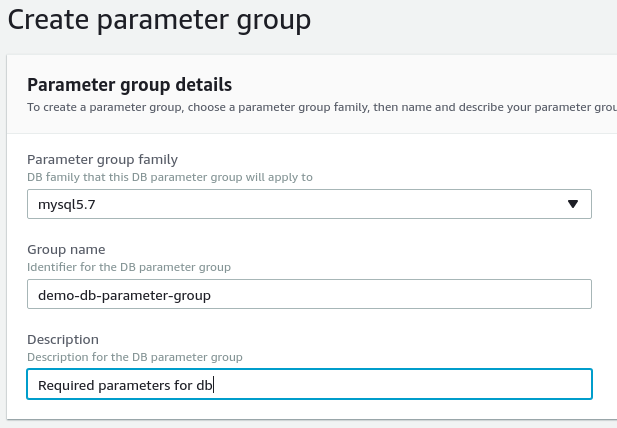Click the 'Required parameters for db' text

pos(125,385)
